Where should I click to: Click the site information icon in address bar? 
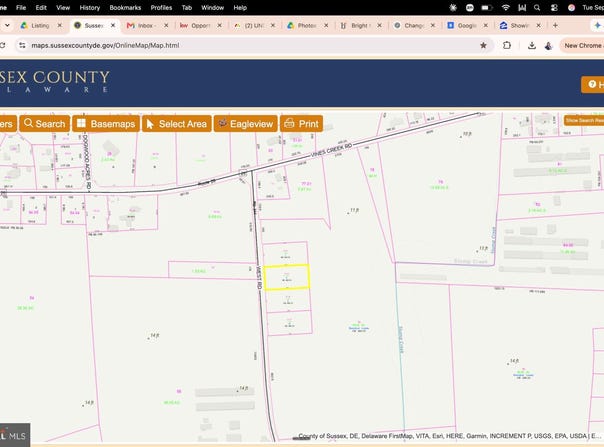22,45
